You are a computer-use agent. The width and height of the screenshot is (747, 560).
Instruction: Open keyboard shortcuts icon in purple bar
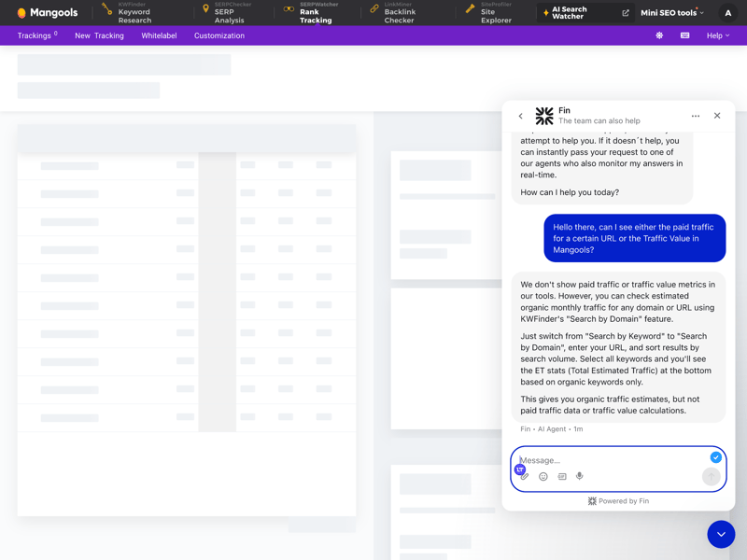pos(684,35)
